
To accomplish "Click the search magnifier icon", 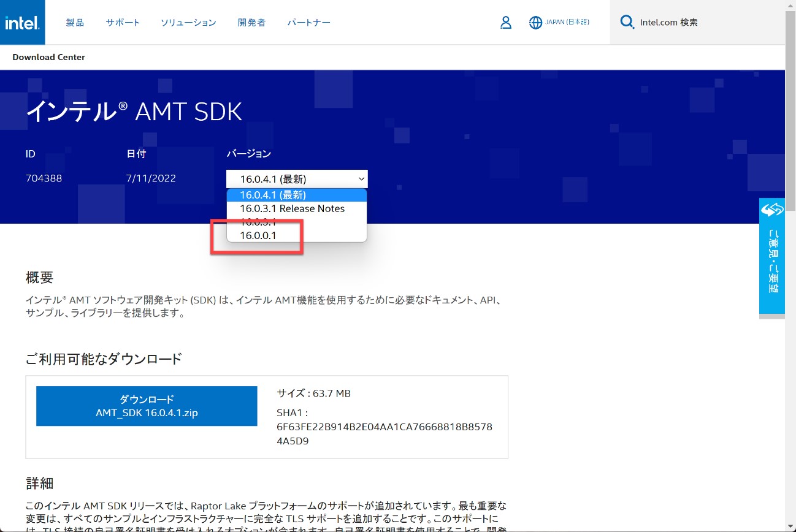I will click(x=627, y=23).
